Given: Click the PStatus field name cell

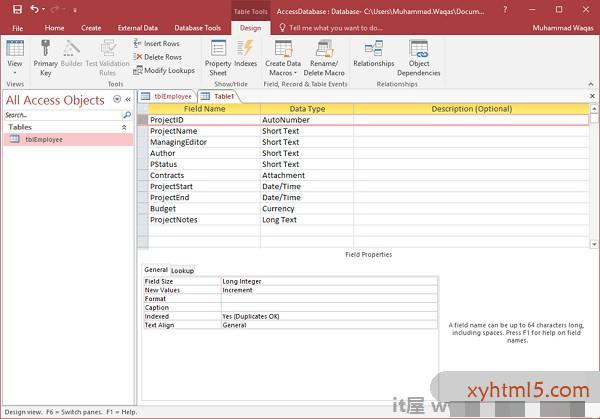Looking at the screenshot, I should pos(204,164).
